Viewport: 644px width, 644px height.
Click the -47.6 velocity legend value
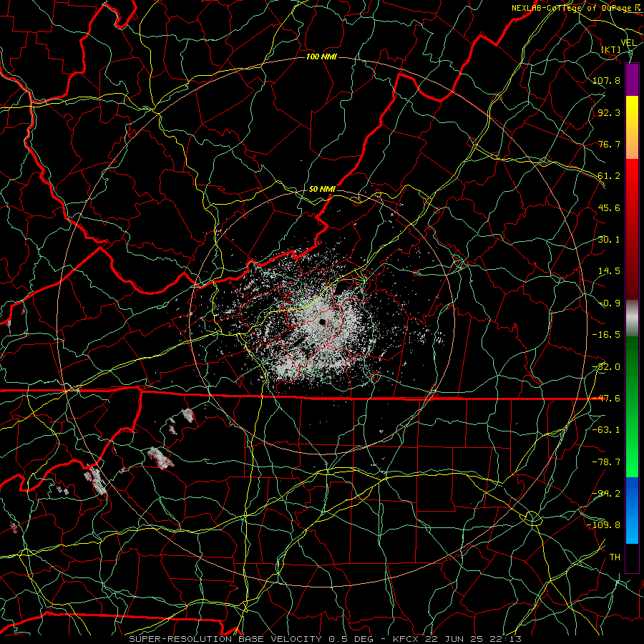click(606, 399)
